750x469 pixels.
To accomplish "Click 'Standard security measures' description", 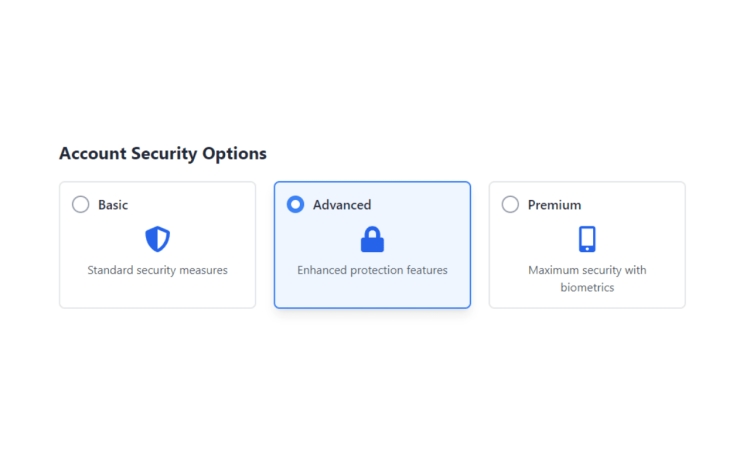I will pyautogui.click(x=157, y=270).
